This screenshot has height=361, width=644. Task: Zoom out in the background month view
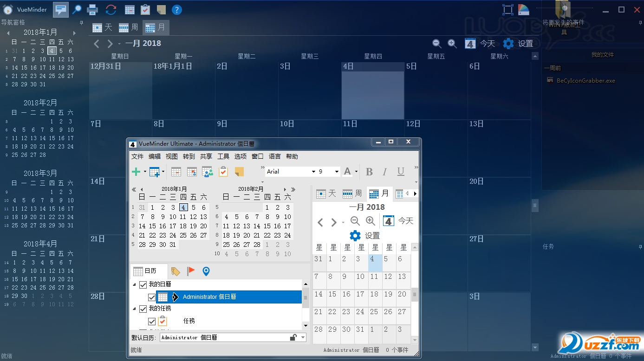pos(437,43)
